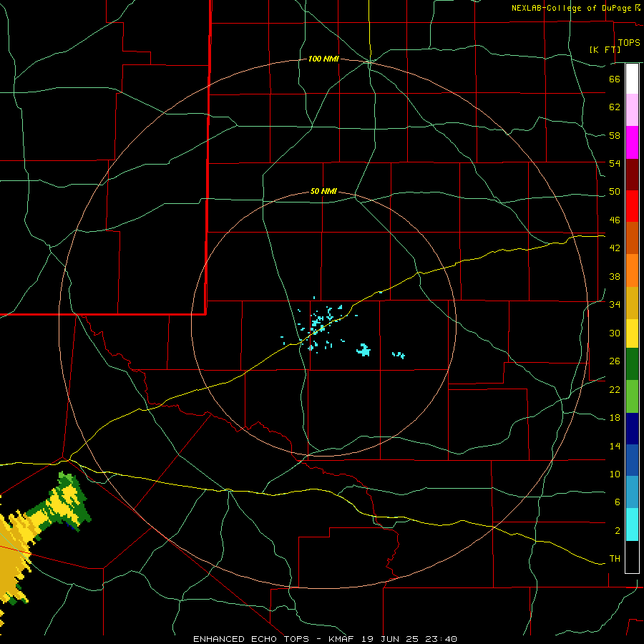Image resolution: width=644 pixels, height=644 pixels.
Task: Pick the dark maroon legend swatch
Action: (x=632, y=174)
